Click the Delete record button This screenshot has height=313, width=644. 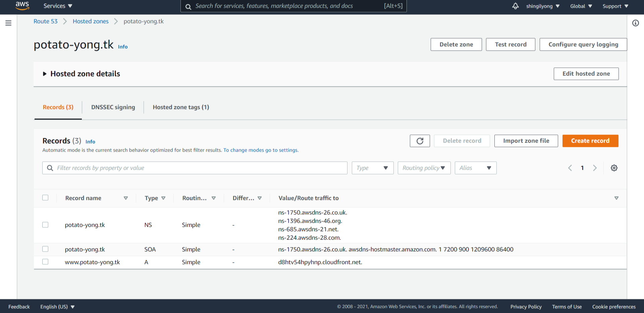point(462,141)
